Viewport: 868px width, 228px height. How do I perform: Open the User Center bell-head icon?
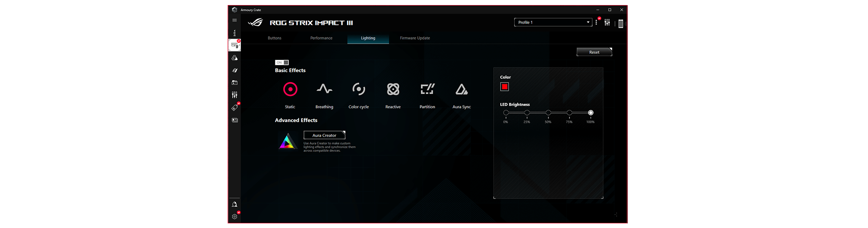[234, 204]
